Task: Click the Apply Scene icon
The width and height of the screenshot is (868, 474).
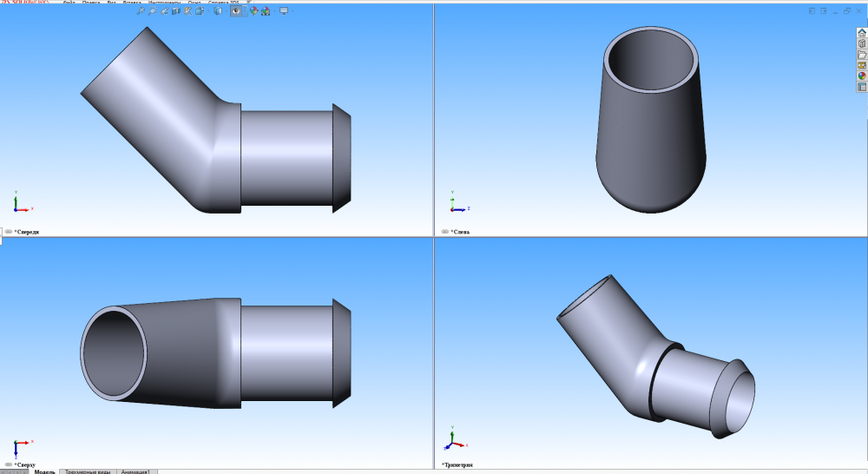Action: click(266, 10)
